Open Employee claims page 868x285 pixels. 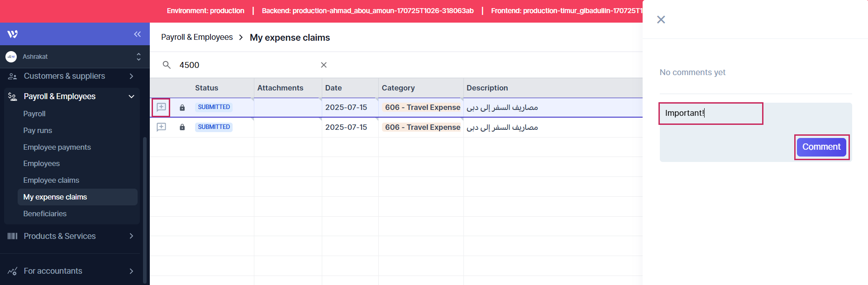pyautogui.click(x=51, y=180)
